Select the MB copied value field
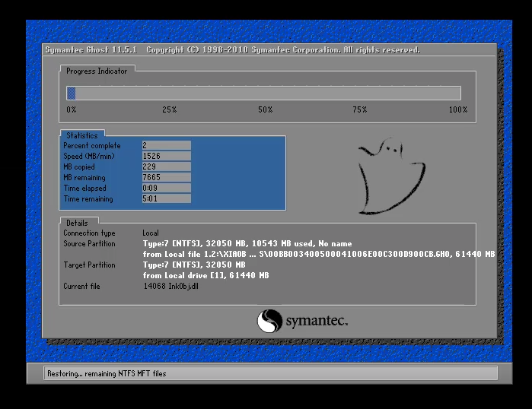The image size is (532, 409). coord(166,166)
